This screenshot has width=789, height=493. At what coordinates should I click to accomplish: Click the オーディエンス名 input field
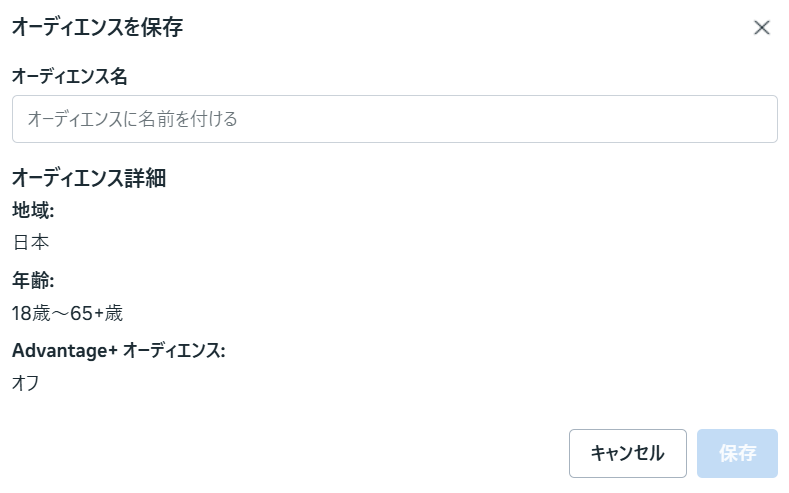point(394,119)
